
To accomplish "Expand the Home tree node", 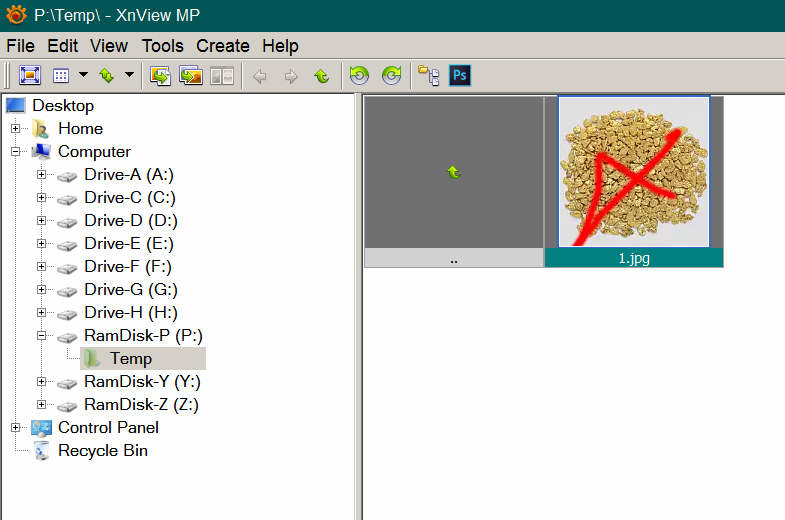I will point(16,129).
